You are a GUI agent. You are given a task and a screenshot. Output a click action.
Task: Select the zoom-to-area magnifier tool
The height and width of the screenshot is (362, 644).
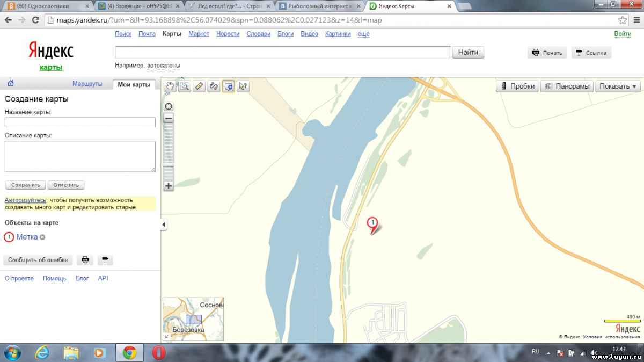pyautogui.click(x=185, y=86)
